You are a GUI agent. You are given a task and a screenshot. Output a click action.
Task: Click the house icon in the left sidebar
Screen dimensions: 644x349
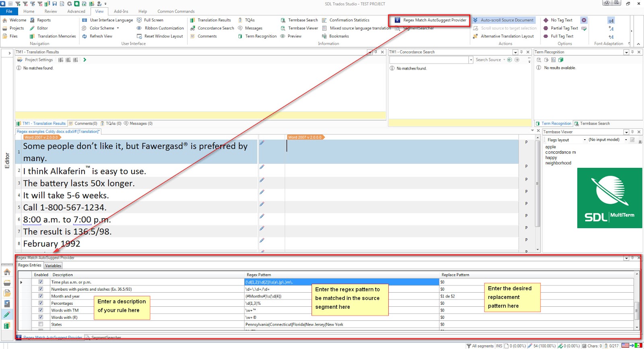click(7, 273)
